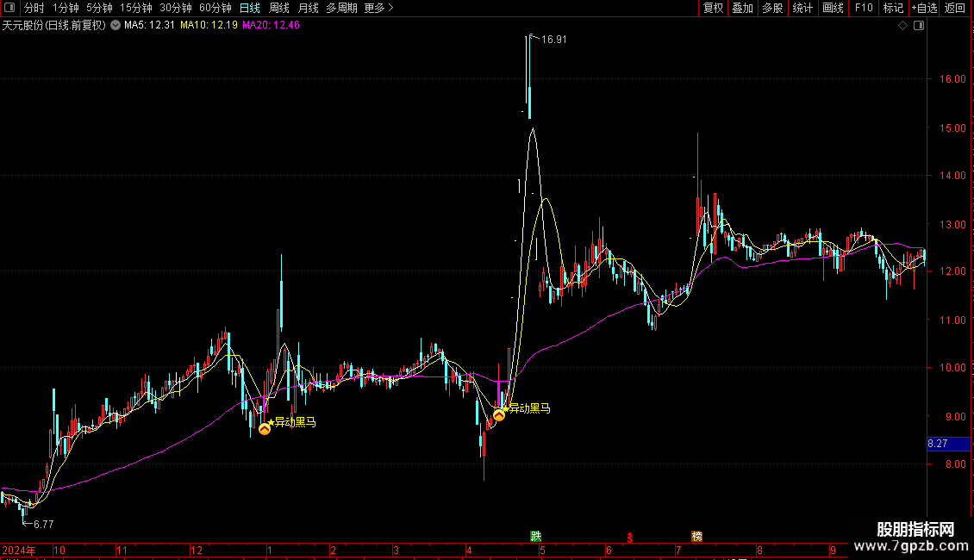
Task: Click the blue 8.27 price tag
Action: 948,444
